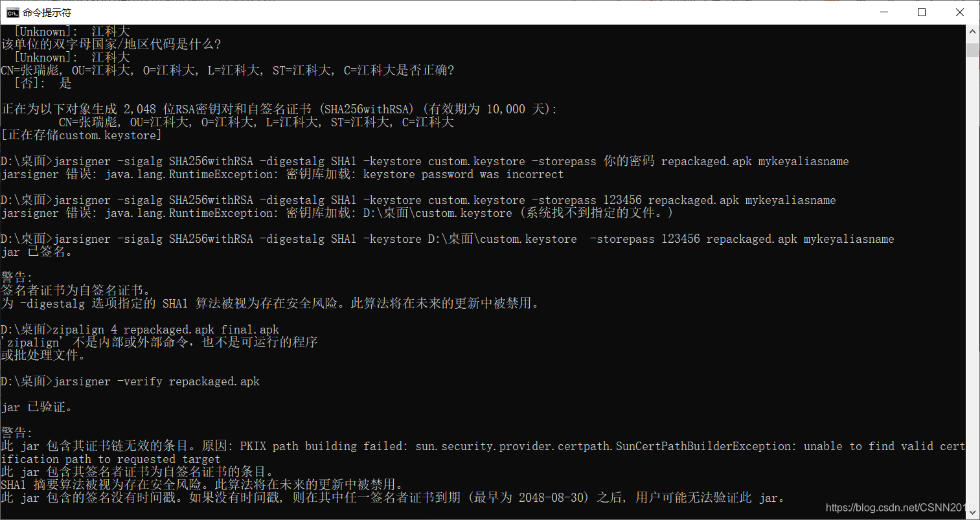Click the line '此 jar 包含其签名者证书为自签名证书的条目。'
The width and height of the screenshot is (980, 520).
[x=137, y=471]
